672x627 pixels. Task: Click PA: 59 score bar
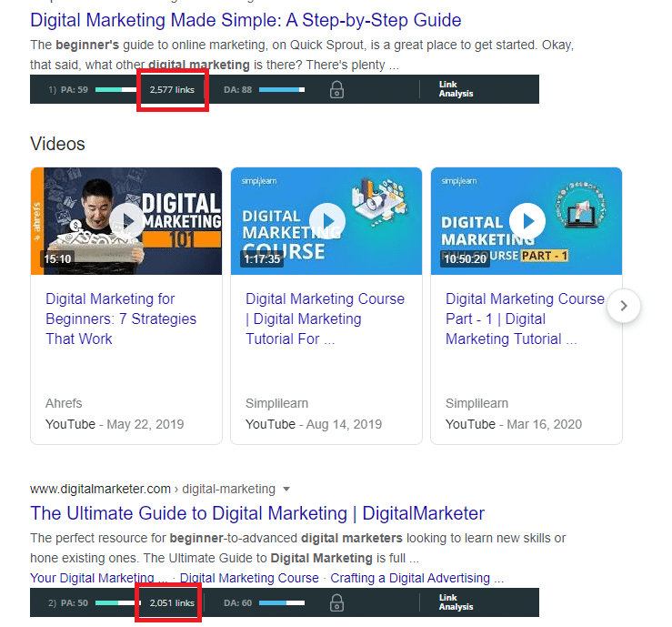(115, 89)
